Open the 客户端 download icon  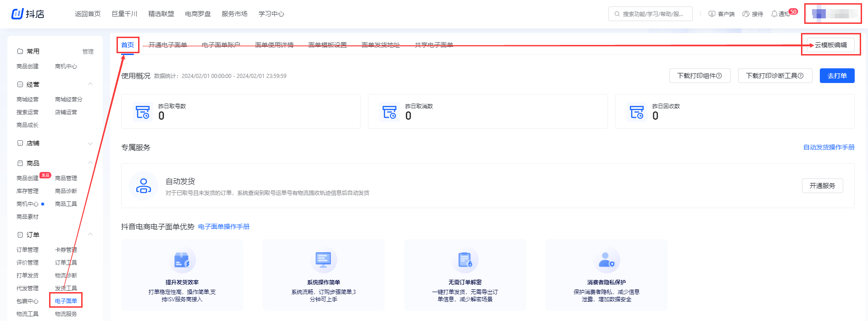pyautogui.click(x=712, y=14)
